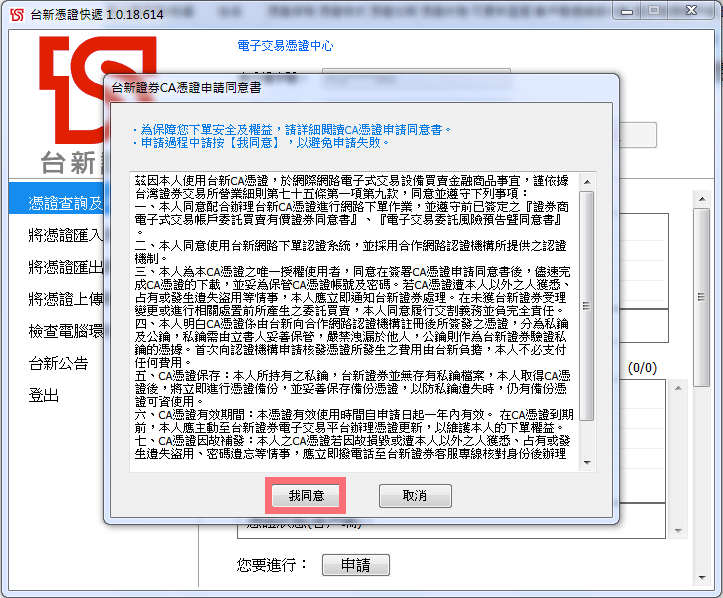Click the 申請 apply button
Viewport: 723px width, 598px height.
click(x=356, y=565)
